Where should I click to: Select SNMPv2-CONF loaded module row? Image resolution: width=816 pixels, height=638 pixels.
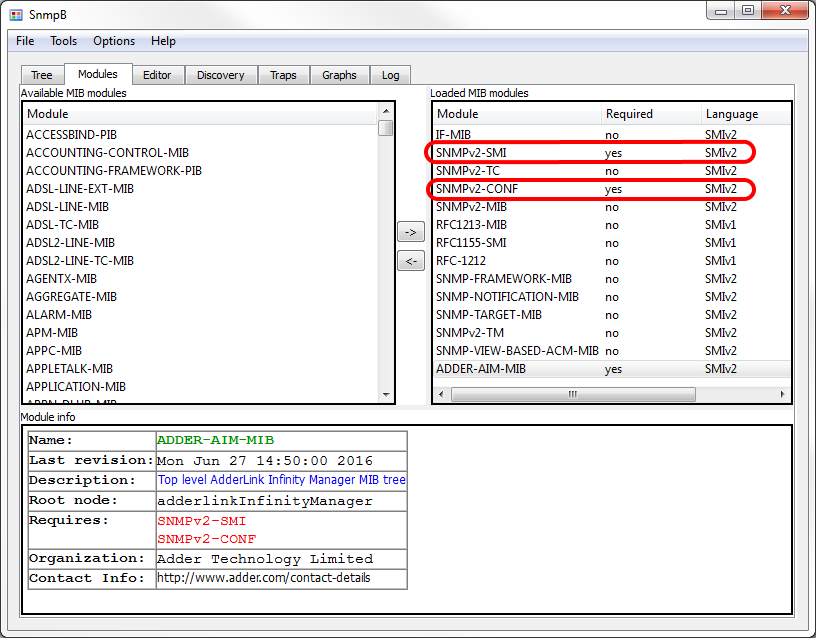[x=612, y=189]
